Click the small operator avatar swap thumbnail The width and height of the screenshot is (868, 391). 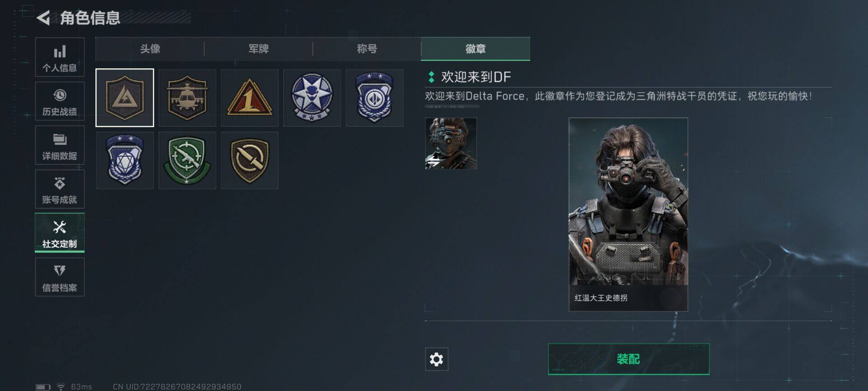(451, 143)
